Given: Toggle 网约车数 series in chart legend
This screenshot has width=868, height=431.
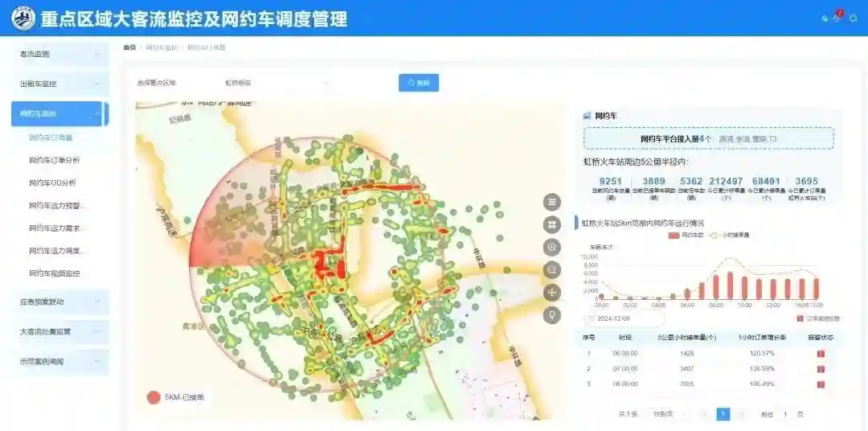Looking at the screenshot, I should coord(685,235).
